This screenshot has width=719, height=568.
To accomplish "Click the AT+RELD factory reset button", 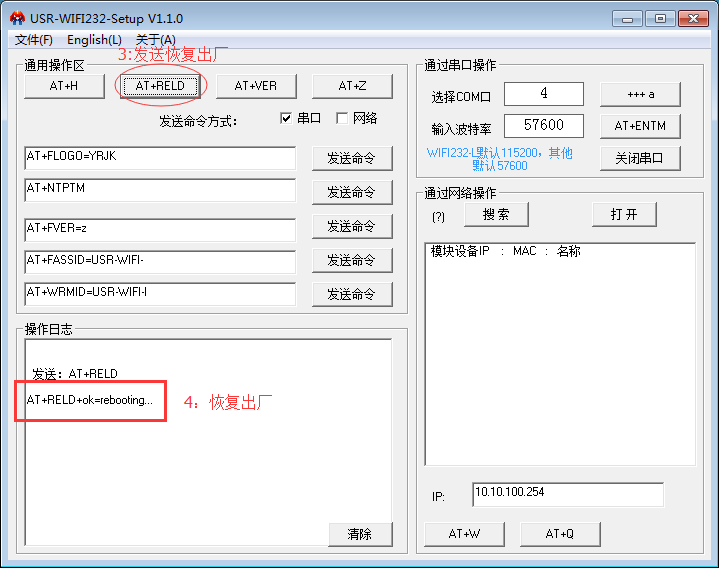I will tap(160, 86).
